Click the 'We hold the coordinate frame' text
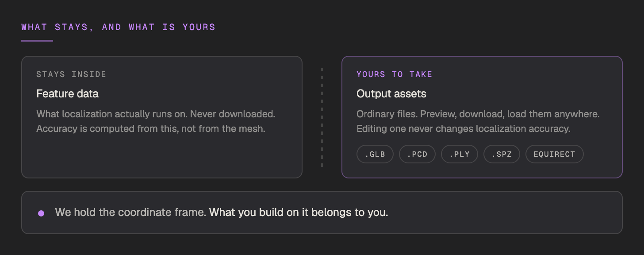The width and height of the screenshot is (644, 255). click(130, 212)
